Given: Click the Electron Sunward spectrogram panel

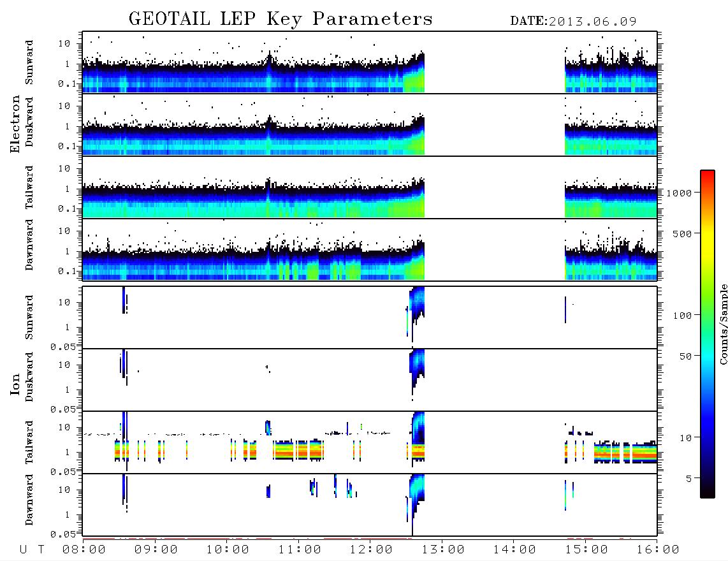Looking at the screenshot, I should click(370, 62).
